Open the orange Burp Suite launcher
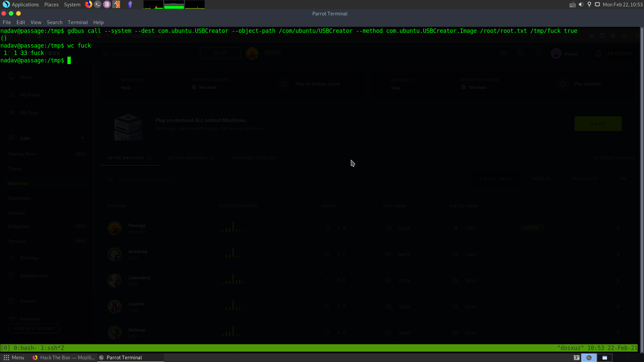Screen dimensions: 644x362 116,4
